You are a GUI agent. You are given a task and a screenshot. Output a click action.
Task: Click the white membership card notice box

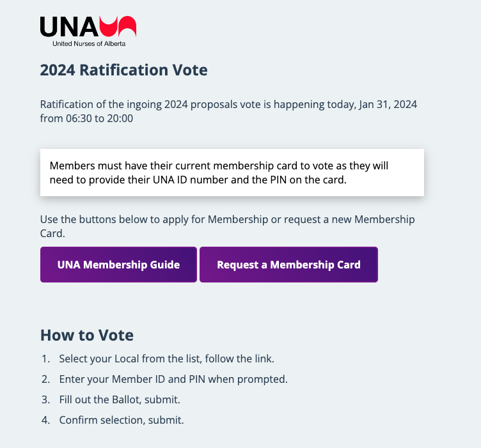pos(232,173)
